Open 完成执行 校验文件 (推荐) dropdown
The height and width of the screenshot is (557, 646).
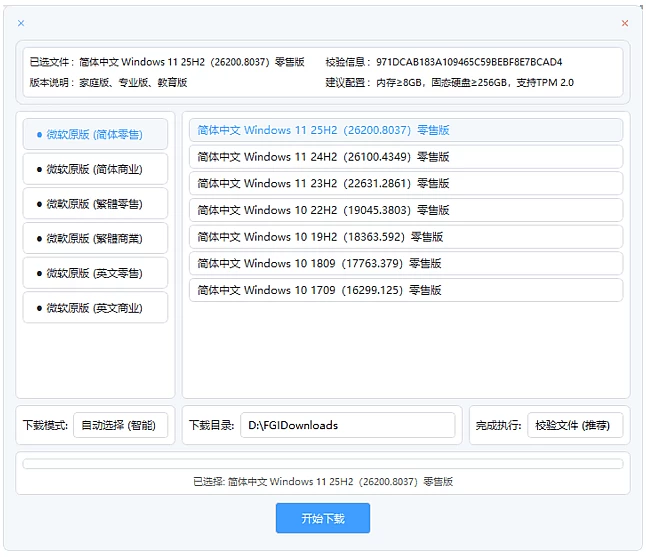click(x=575, y=425)
